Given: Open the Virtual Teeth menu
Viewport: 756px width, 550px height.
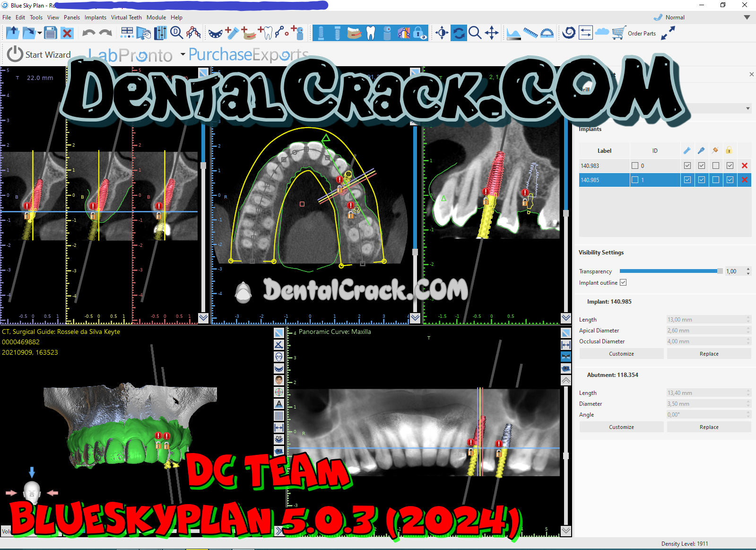Looking at the screenshot, I should (126, 17).
